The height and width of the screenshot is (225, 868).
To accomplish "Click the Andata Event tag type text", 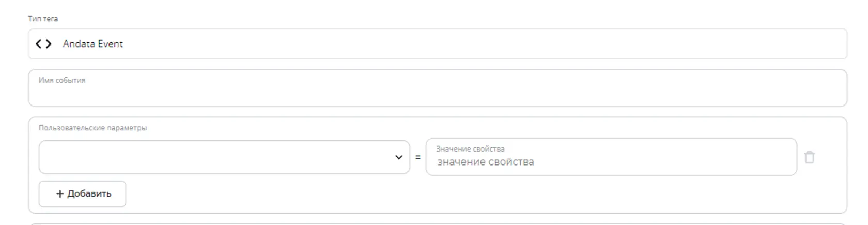I will point(93,44).
